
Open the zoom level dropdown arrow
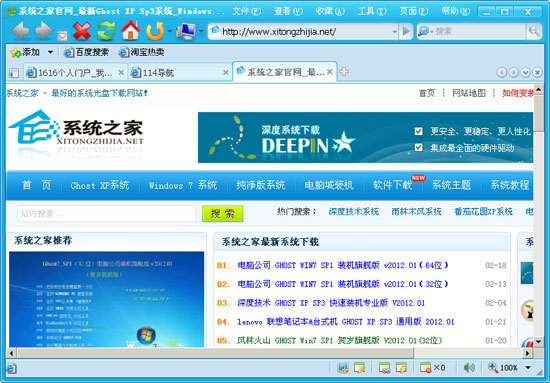(x=528, y=368)
